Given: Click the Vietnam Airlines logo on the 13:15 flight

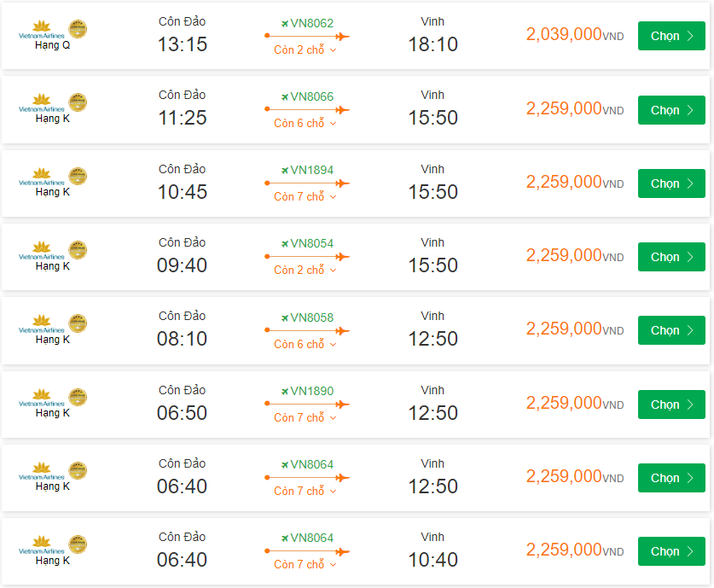Looking at the screenshot, I should point(42,30).
